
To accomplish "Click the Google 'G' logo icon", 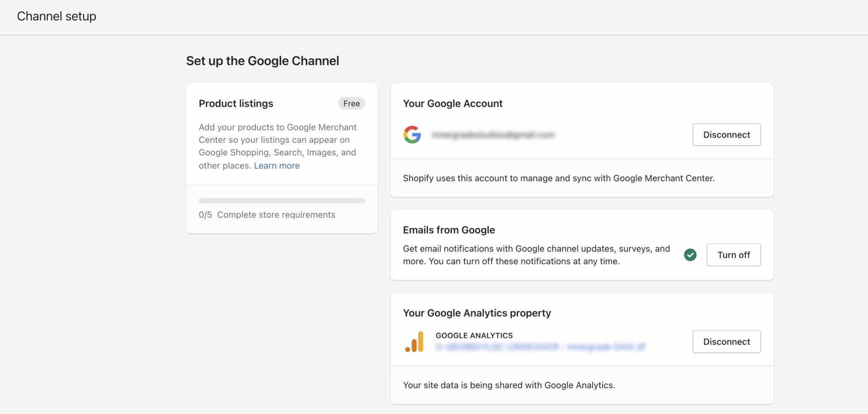I will [412, 135].
